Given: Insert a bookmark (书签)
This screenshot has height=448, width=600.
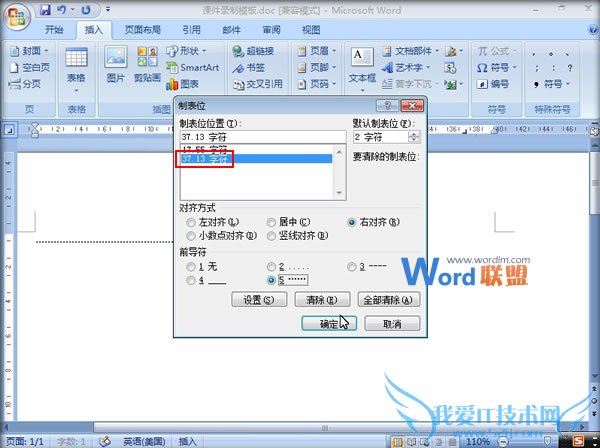Looking at the screenshot, I should click(x=248, y=68).
